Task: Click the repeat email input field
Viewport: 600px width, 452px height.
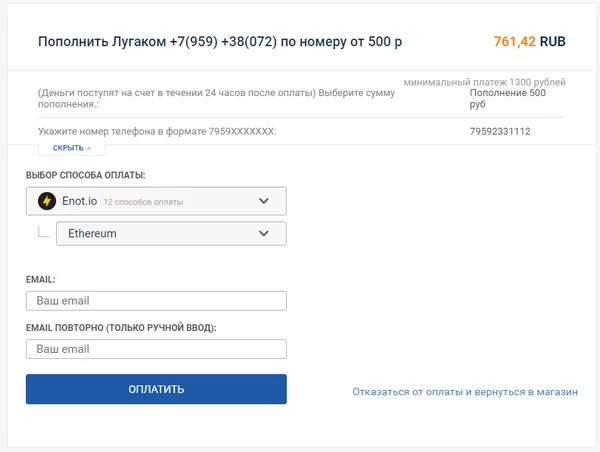Action: click(156, 349)
